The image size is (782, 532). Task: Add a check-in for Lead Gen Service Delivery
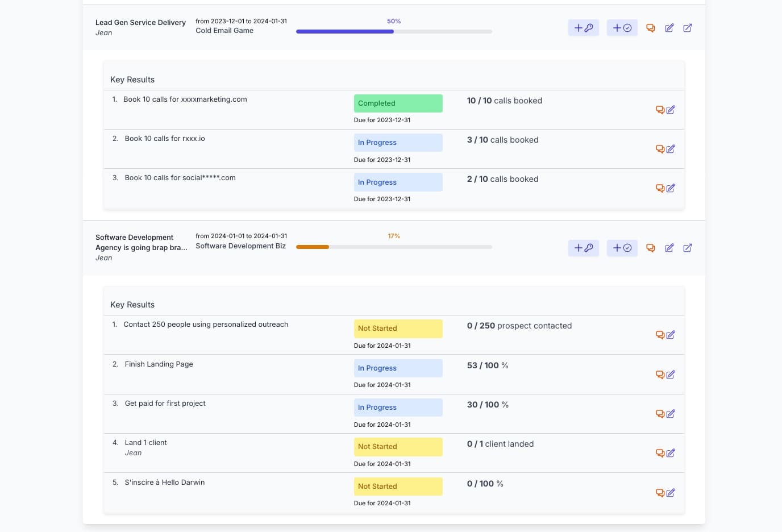[622, 27]
